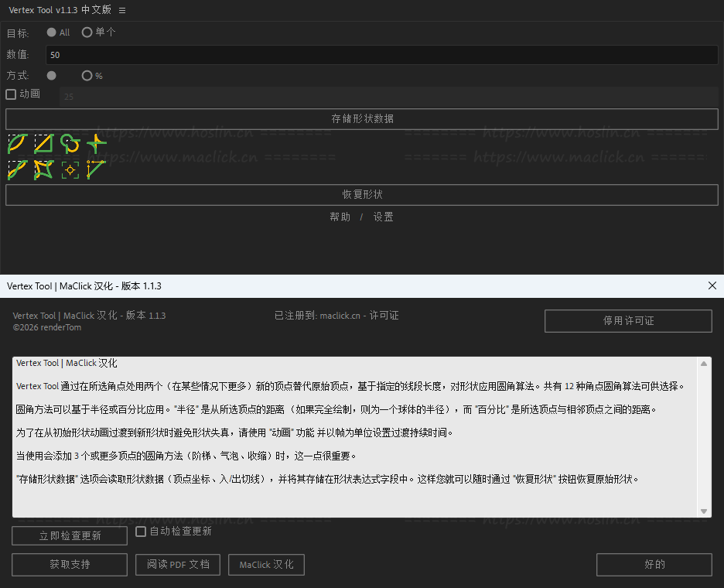Click the paragraph starting '圆角方法可以基于半径'

(336, 410)
